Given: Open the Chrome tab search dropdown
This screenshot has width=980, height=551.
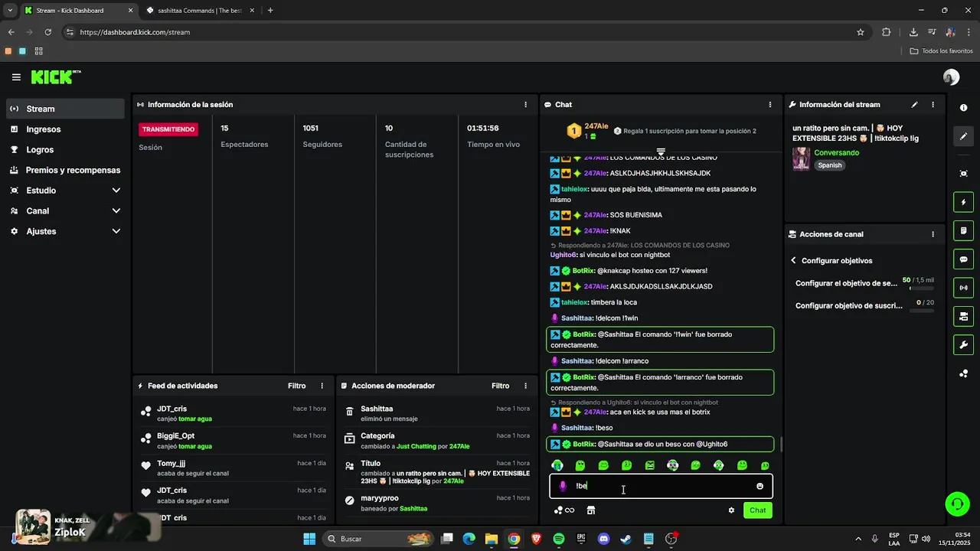Looking at the screenshot, I should coord(10,11).
